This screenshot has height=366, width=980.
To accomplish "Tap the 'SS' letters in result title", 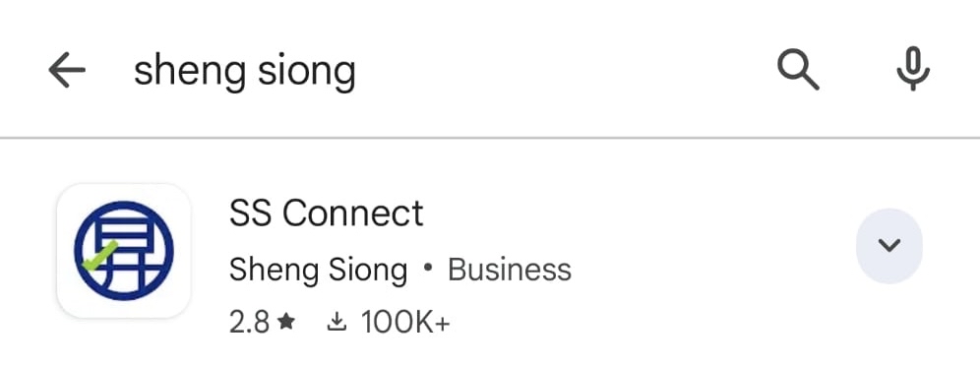I will (x=250, y=213).
